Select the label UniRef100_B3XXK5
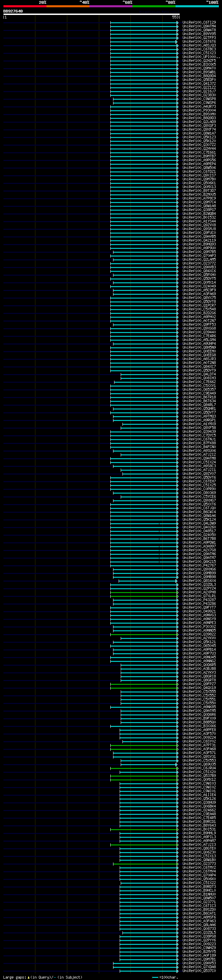Image resolution: width=222 pixels, height=980 pixels. pos(199,65)
